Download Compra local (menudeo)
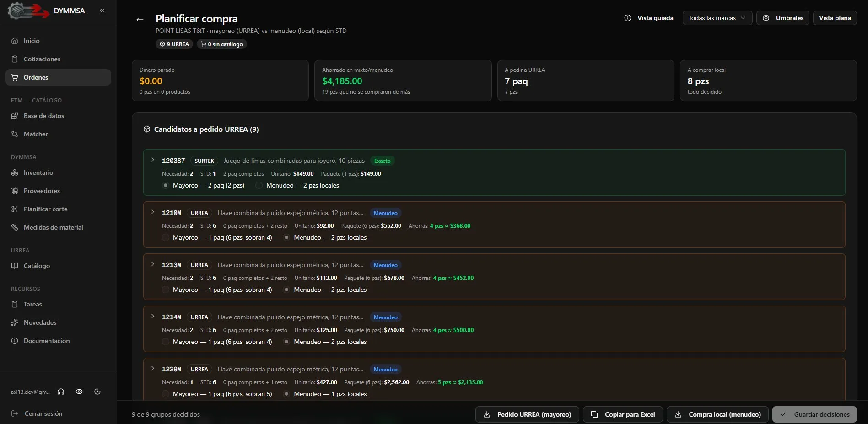This screenshot has width=868, height=424. [x=717, y=414]
